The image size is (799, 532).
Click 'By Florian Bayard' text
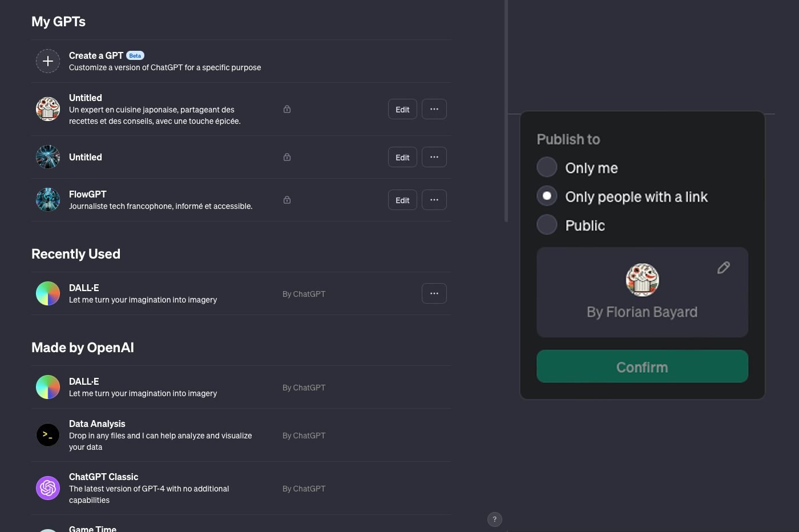642,312
